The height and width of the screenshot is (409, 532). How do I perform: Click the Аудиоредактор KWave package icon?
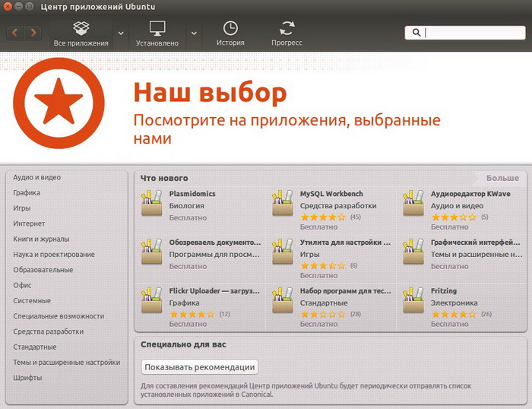[x=413, y=203]
